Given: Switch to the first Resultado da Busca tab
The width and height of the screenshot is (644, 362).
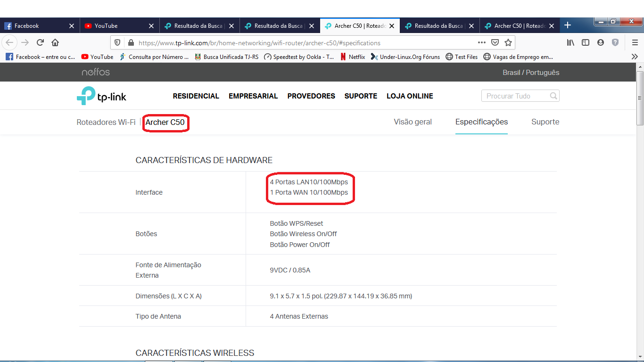Looking at the screenshot, I should pos(200,26).
